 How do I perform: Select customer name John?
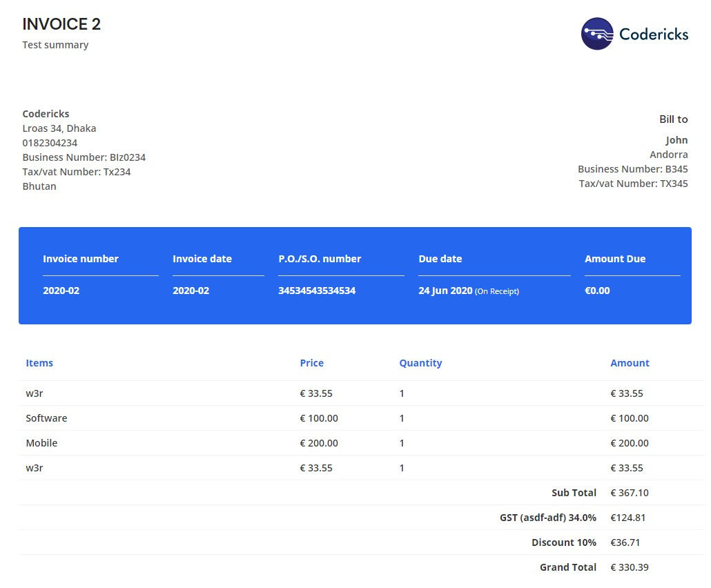pos(676,140)
